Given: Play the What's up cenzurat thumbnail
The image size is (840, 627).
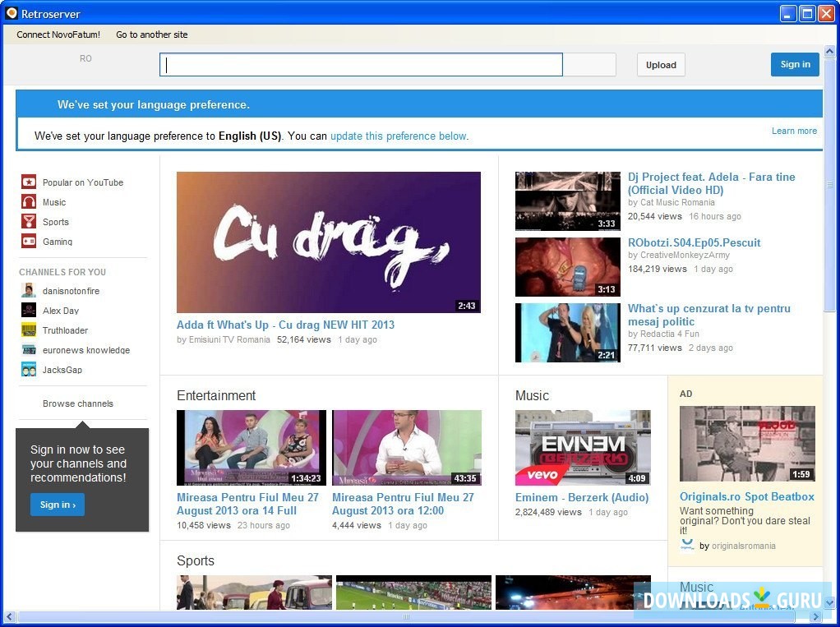Looking at the screenshot, I should point(567,333).
